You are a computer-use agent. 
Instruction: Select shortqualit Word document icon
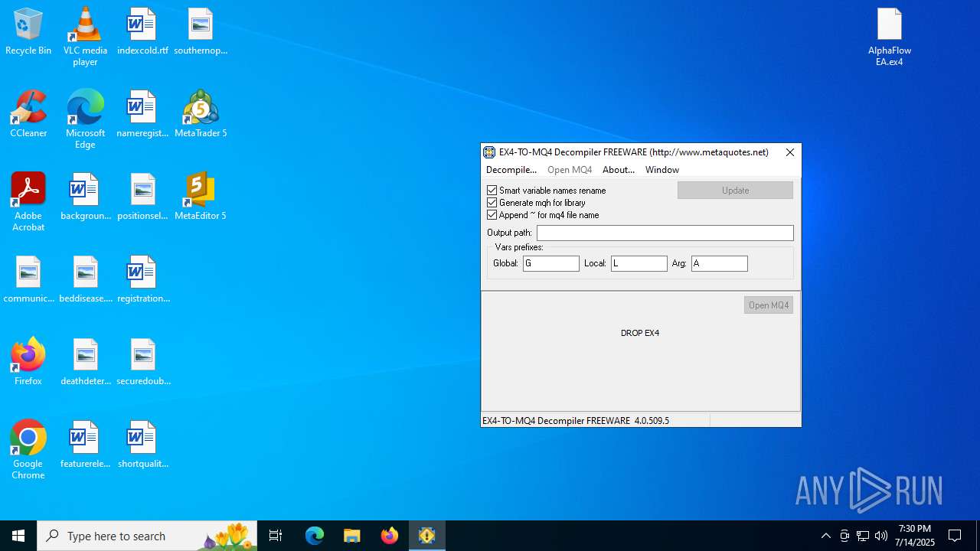click(x=142, y=445)
